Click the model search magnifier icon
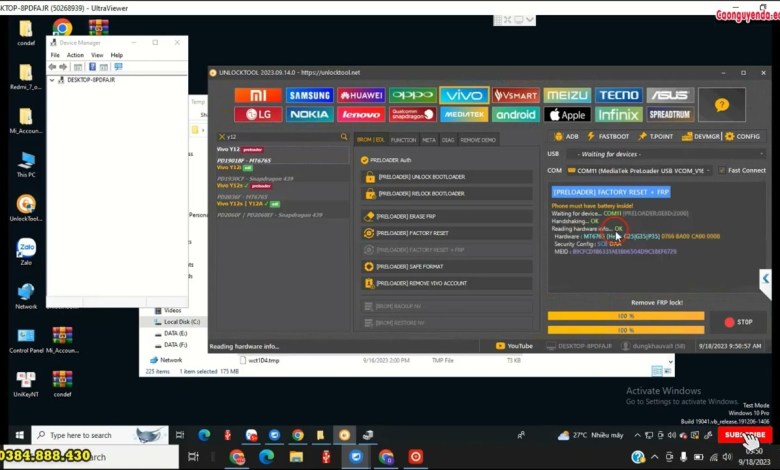Screen dimensions: 780x470 click(x=344, y=136)
